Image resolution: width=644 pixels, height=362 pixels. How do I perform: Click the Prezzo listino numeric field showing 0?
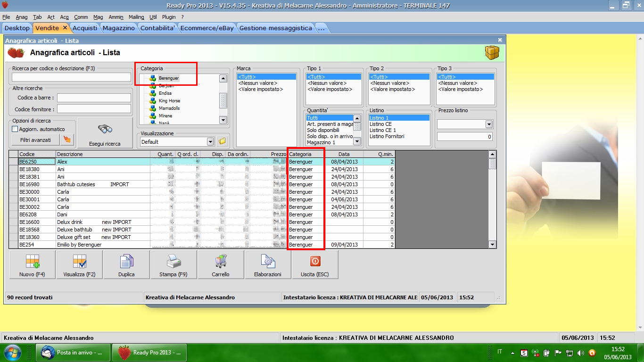[x=465, y=137]
